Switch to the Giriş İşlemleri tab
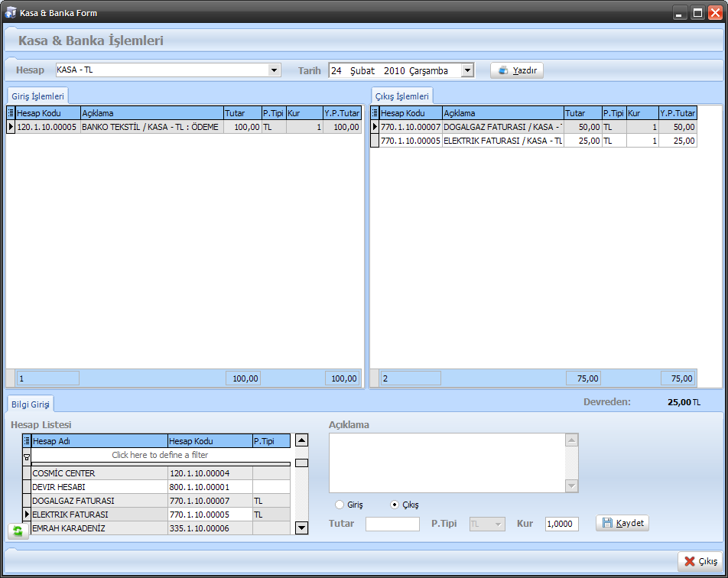The image size is (728, 578). pos(37,96)
